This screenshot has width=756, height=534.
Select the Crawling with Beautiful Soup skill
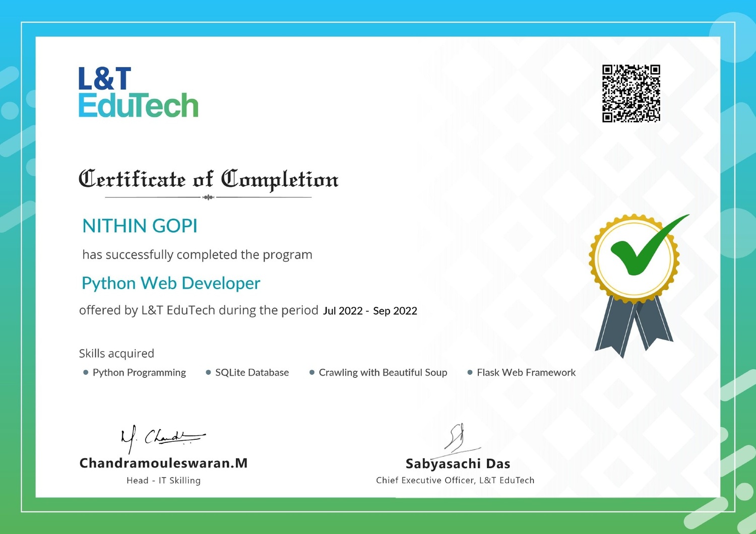point(383,373)
